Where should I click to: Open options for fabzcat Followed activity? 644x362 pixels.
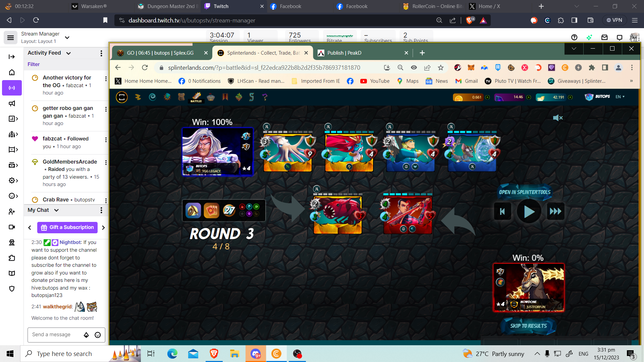coord(106,140)
